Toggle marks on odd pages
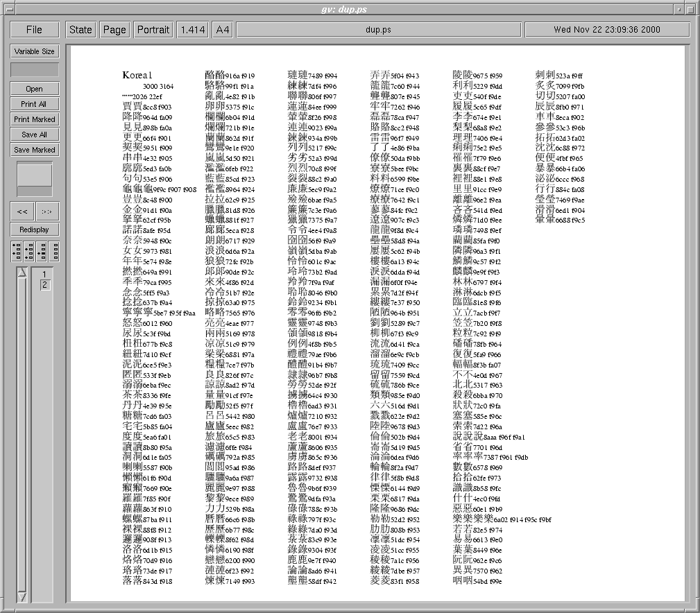The width and height of the screenshot is (700, 613). 17,251
